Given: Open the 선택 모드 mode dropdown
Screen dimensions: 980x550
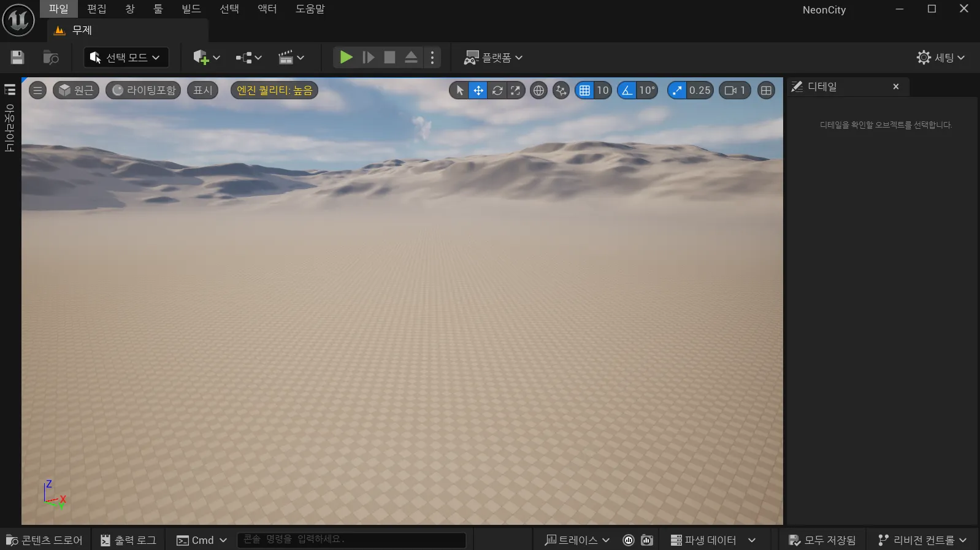Looking at the screenshot, I should [126, 58].
